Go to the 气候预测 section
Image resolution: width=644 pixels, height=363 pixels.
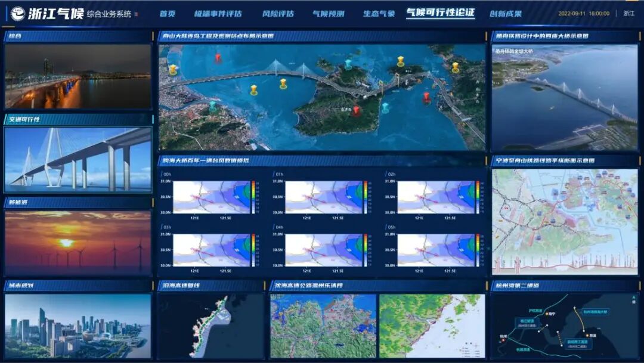pos(328,14)
